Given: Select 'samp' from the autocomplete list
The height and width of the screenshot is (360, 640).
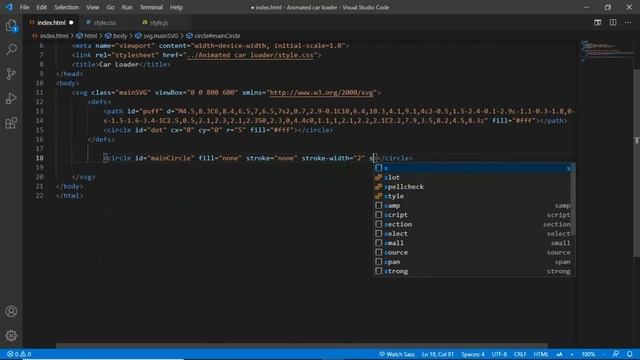Looking at the screenshot, I should [x=473, y=206].
